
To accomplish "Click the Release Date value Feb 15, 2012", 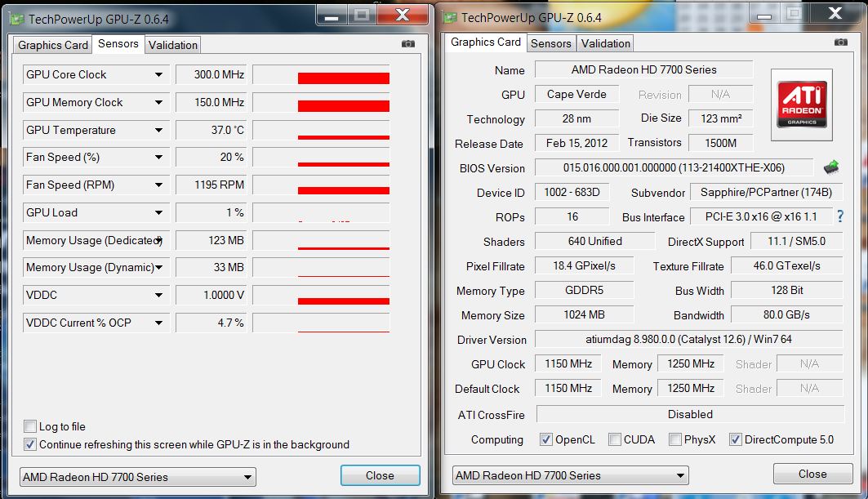I will [x=576, y=143].
